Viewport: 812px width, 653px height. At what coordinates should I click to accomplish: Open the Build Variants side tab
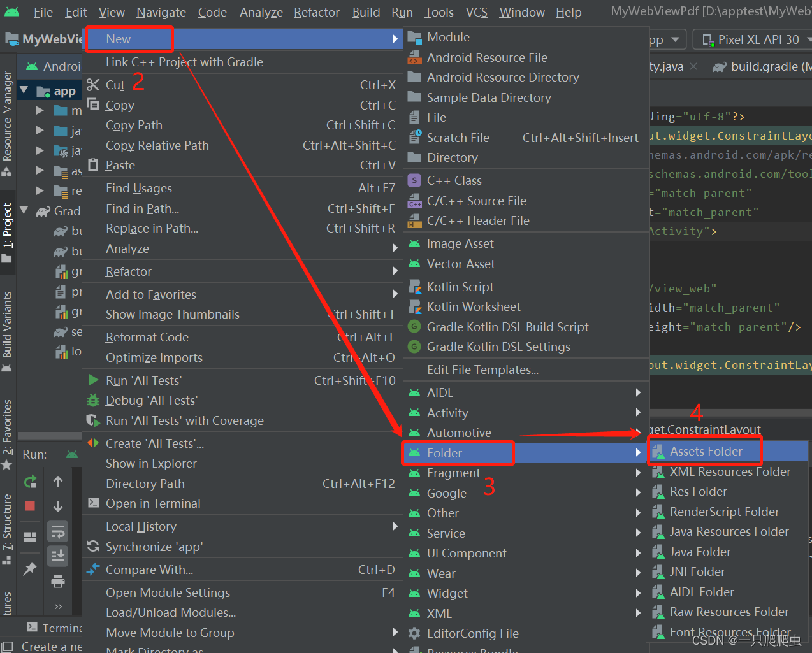pyautogui.click(x=7, y=331)
